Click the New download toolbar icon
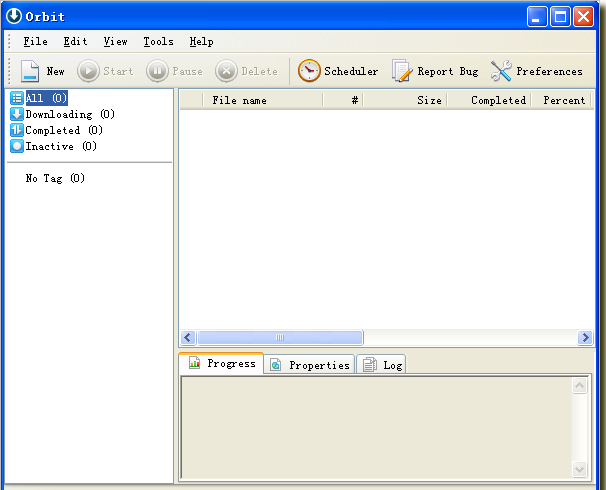Screen dimensions: 606x490 coord(30,71)
